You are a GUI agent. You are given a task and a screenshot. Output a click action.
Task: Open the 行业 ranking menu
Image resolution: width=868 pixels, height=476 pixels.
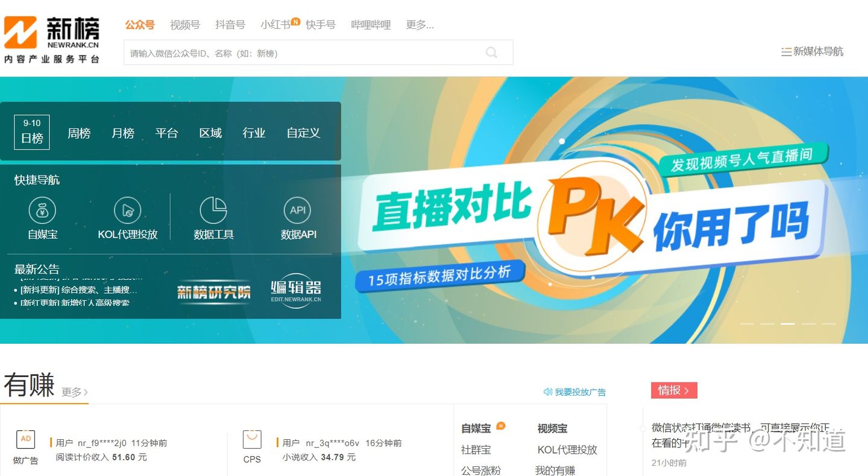[x=254, y=133]
